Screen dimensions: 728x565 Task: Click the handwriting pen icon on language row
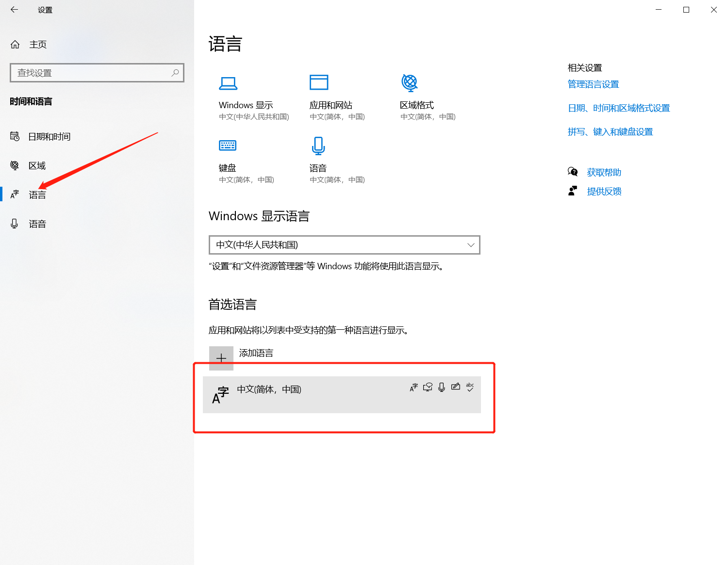point(455,387)
